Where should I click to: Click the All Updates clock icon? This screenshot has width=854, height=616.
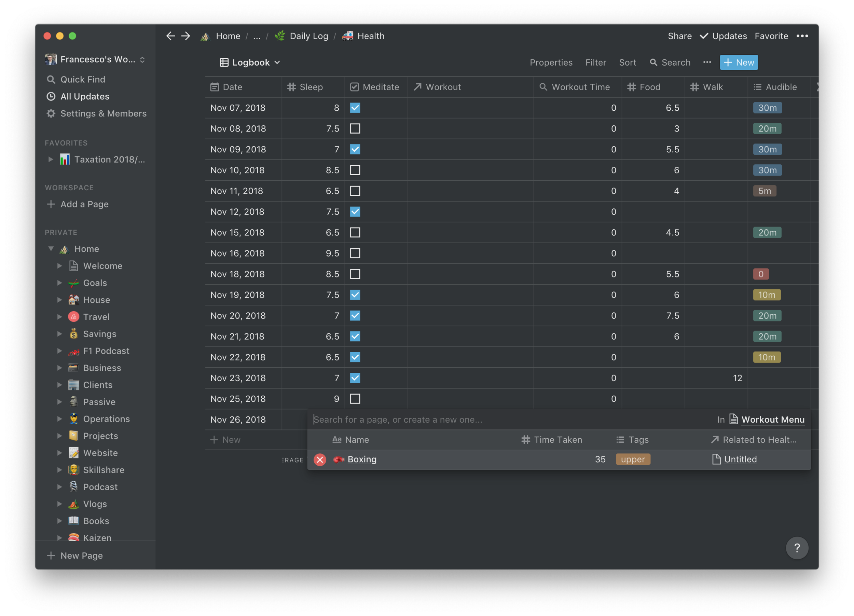(51, 96)
